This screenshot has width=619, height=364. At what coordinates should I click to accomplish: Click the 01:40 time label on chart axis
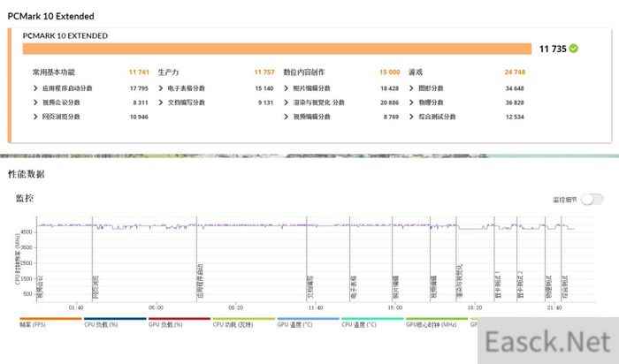click(x=76, y=307)
